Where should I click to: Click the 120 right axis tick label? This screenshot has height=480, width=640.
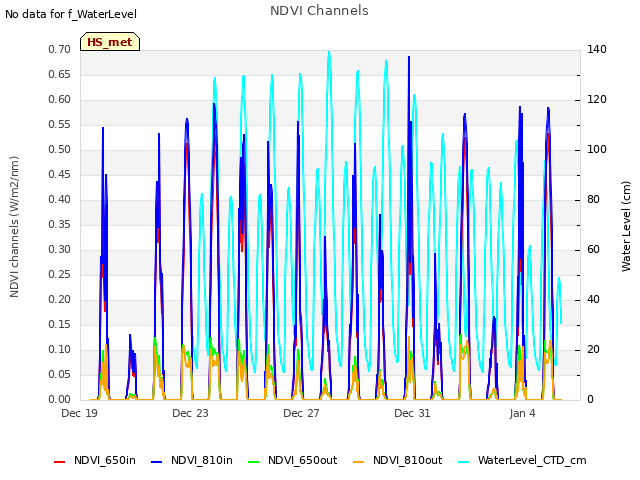pos(597,100)
